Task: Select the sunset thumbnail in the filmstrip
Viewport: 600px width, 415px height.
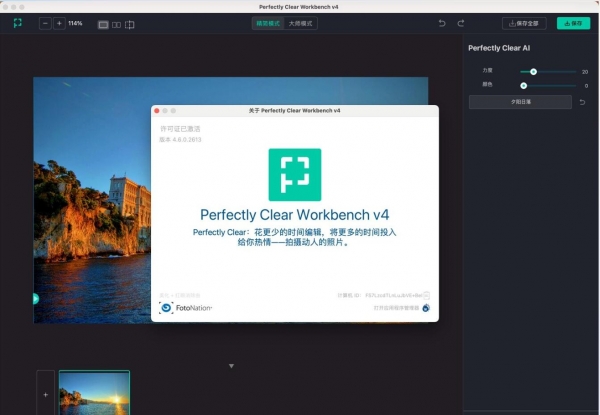Action: 94,393
